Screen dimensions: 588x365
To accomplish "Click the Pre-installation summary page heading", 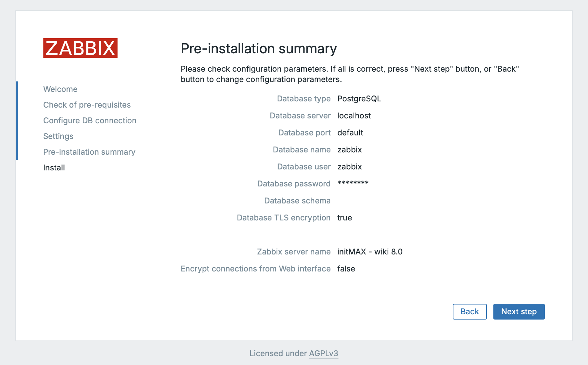I will tap(259, 48).
